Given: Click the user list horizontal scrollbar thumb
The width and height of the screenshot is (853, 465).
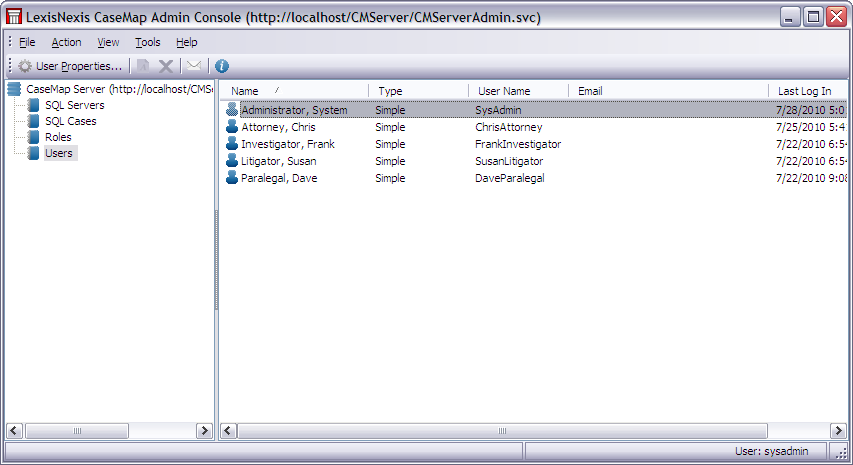Looking at the screenshot, I should tap(502, 431).
